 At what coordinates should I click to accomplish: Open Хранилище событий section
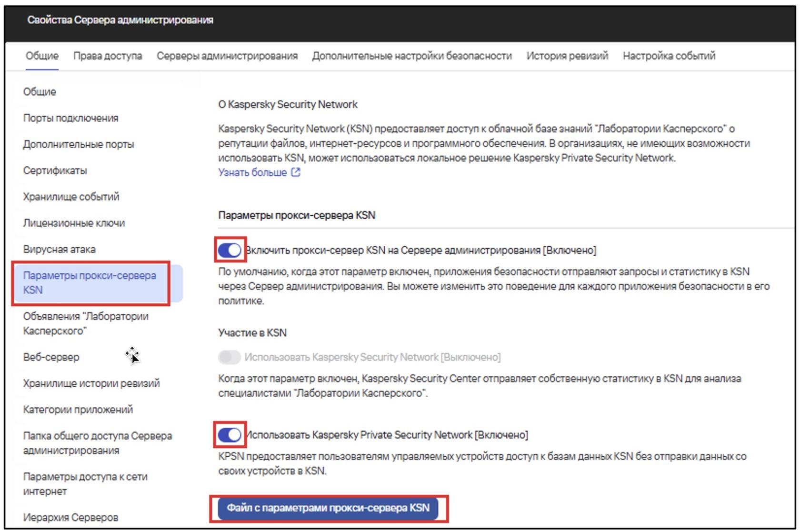[71, 197]
